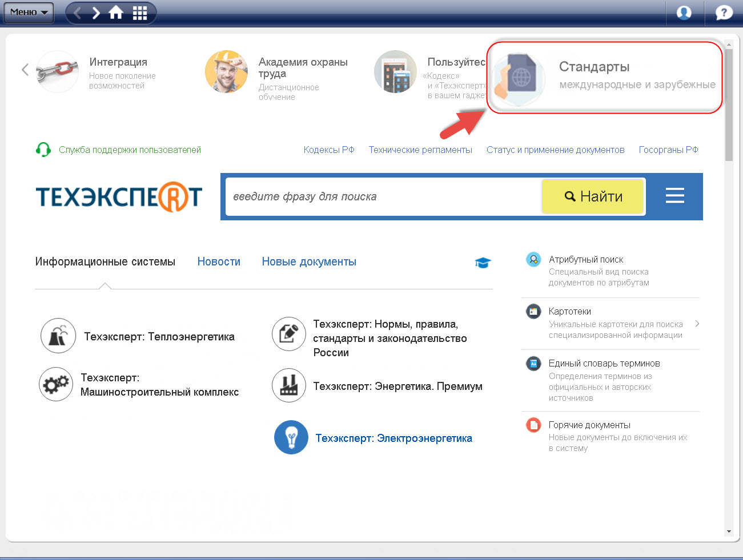Expand Картотеки with the right chevron

click(697, 324)
